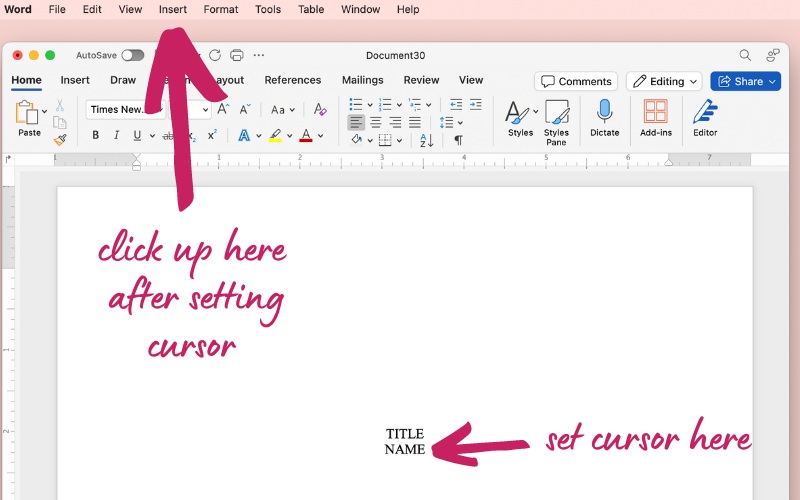This screenshot has width=800, height=500.
Task: Click the Dictate microphone icon
Action: pyautogui.click(x=604, y=119)
